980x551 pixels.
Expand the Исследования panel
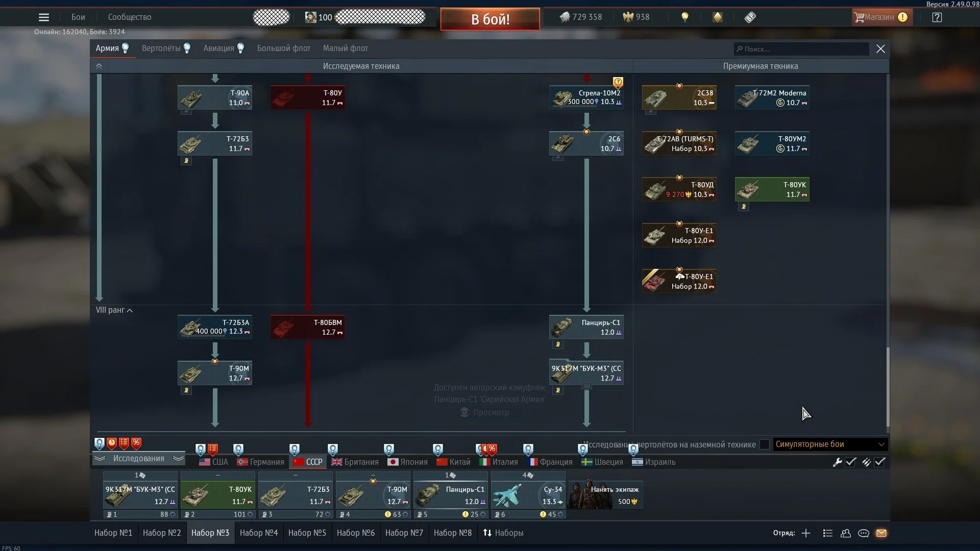[138, 459]
